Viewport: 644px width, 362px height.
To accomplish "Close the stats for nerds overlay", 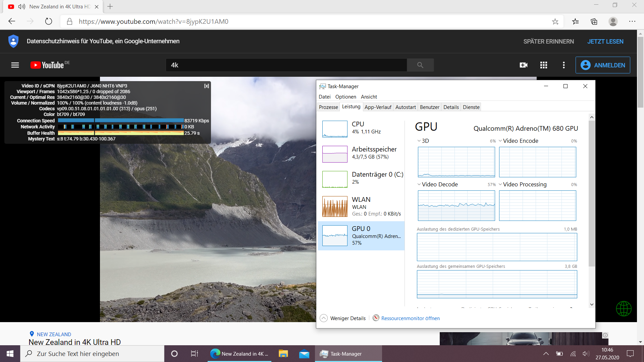I will [207, 86].
